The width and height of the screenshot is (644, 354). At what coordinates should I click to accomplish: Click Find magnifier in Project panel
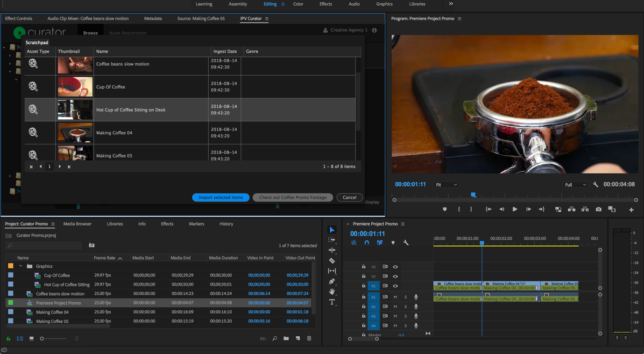[275, 339]
